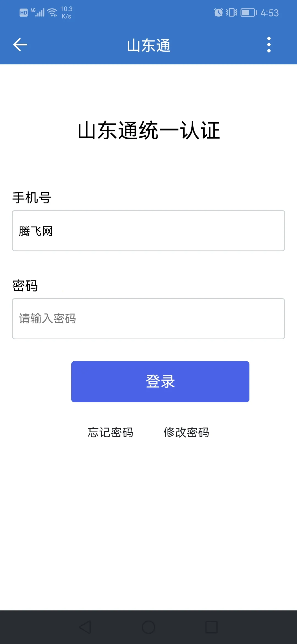The image size is (297, 644).
Task: Tap the 密码 field label
Action: [25, 286]
